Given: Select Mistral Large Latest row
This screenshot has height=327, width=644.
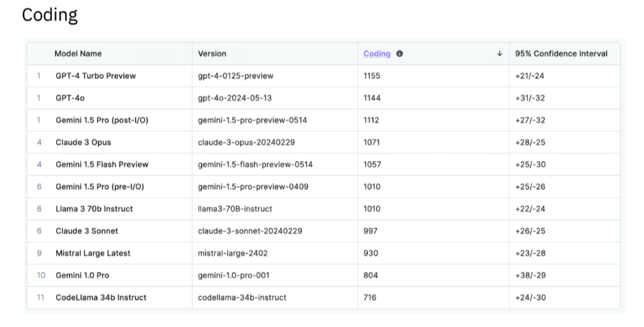Looking at the screenshot, I should (323, 254).
